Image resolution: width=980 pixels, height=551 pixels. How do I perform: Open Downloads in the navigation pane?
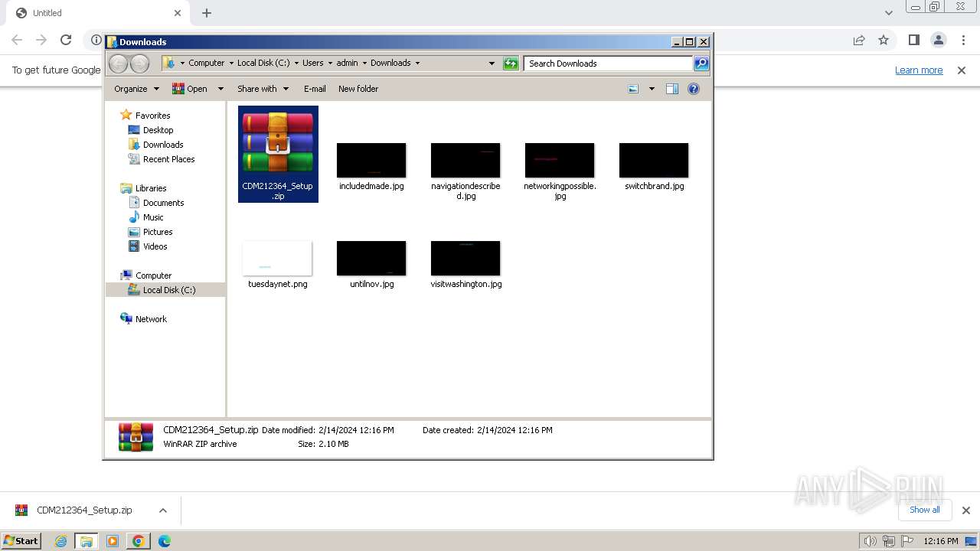pyautogui.click(x=163, y=145)
